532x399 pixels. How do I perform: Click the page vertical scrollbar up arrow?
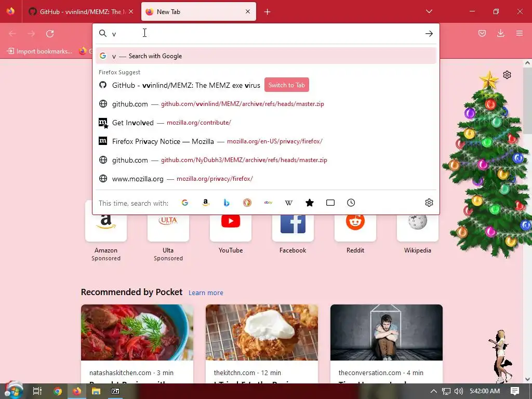tap(527, 63)
